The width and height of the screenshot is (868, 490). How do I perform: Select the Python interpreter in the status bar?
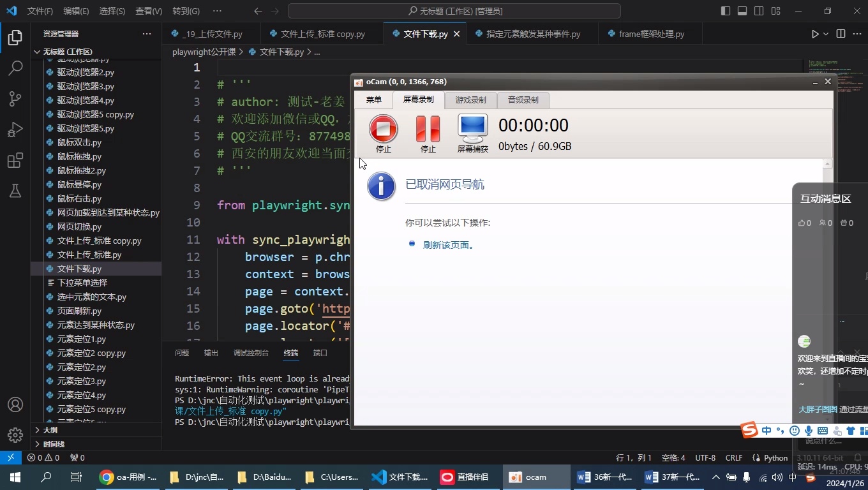772,457
